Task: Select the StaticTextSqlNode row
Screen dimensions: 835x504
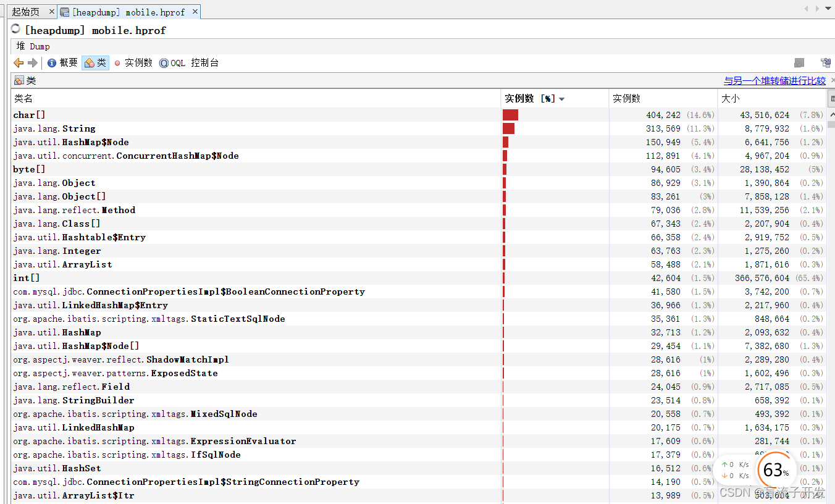Action: click(418, 319)
